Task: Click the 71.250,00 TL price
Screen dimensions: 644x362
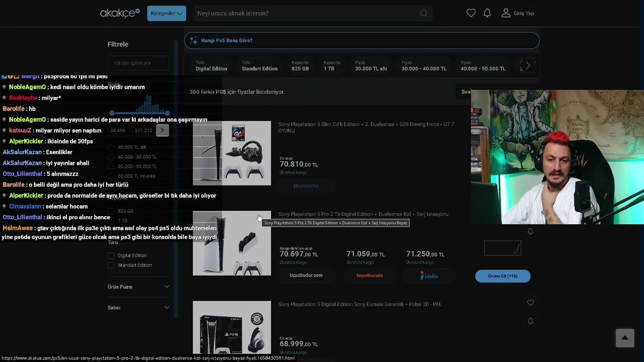Action: click(x=425, y=254)
